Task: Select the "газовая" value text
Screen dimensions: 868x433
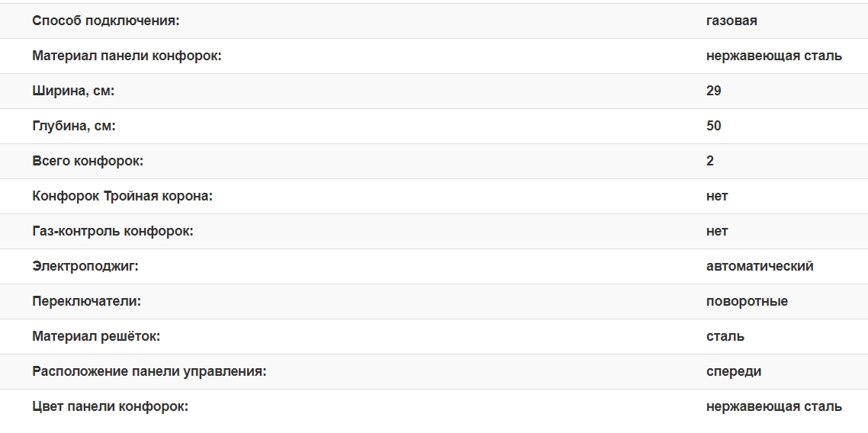Action: (731, 21)
